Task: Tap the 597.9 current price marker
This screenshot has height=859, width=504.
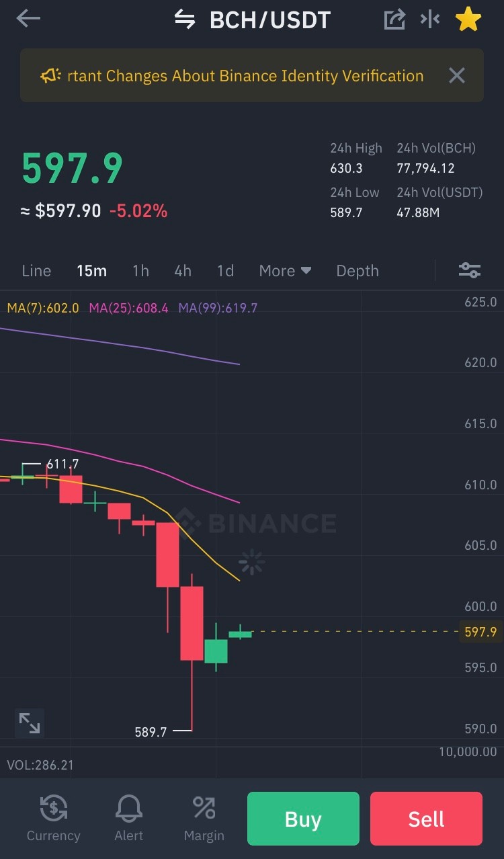Action: click(x=480, y=632)
